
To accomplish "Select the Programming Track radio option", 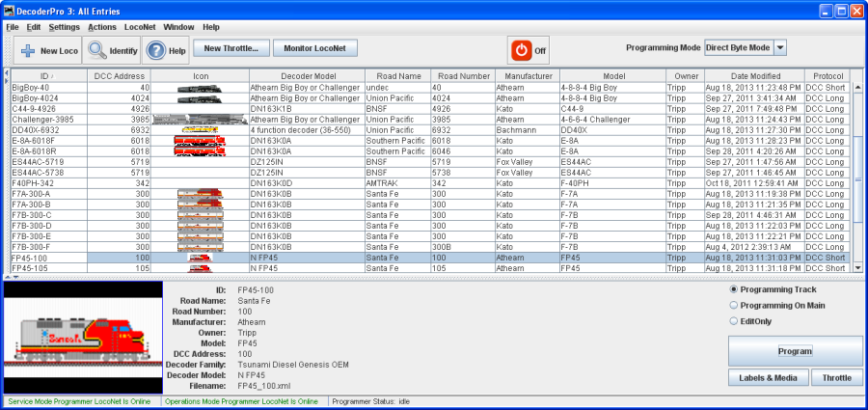I will pyautogui.click(x=734, y=289).
